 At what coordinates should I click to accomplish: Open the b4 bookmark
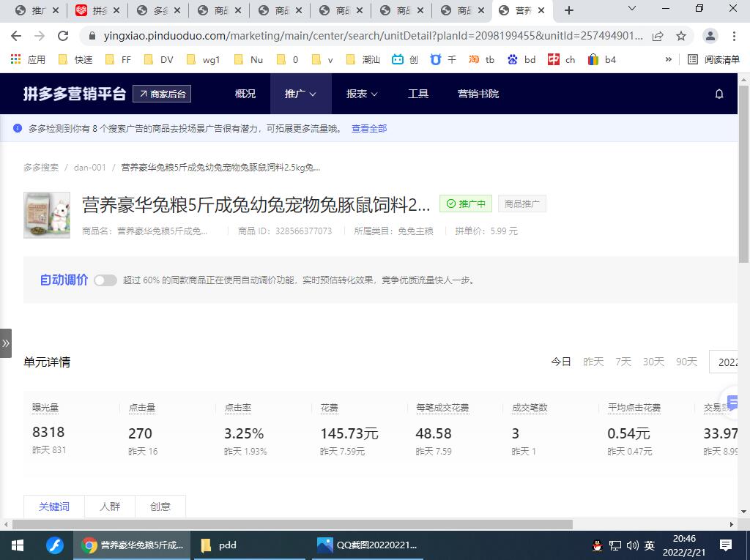602,59
